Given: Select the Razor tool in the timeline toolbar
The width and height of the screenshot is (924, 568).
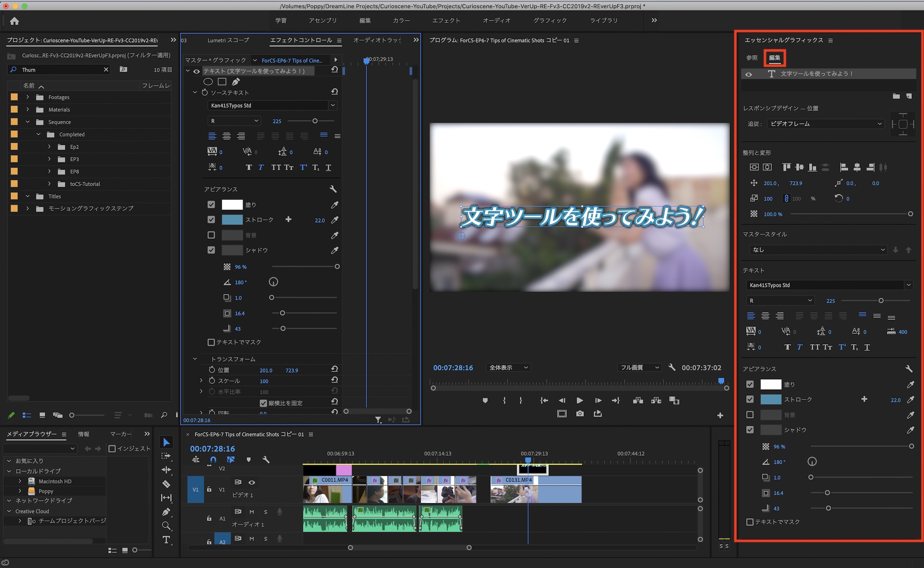Looking at the screenshot, I should click(166, 484).
